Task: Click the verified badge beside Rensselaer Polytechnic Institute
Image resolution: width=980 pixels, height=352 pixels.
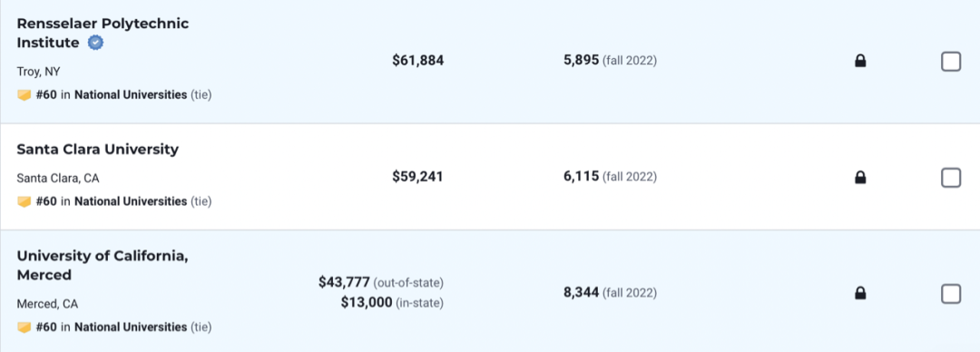Action: 95,44
